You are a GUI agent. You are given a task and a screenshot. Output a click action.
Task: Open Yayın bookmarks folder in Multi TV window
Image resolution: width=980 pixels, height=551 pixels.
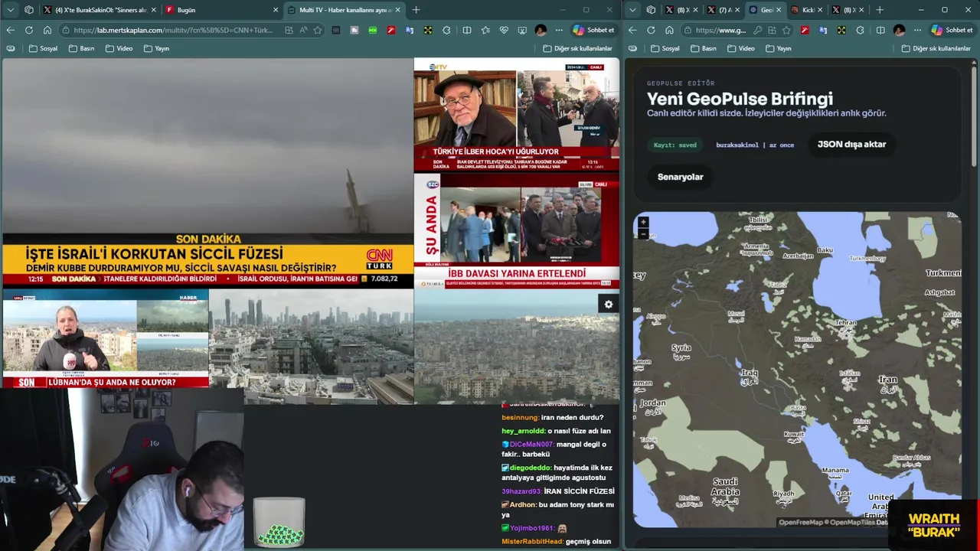(x=157, y=48)
